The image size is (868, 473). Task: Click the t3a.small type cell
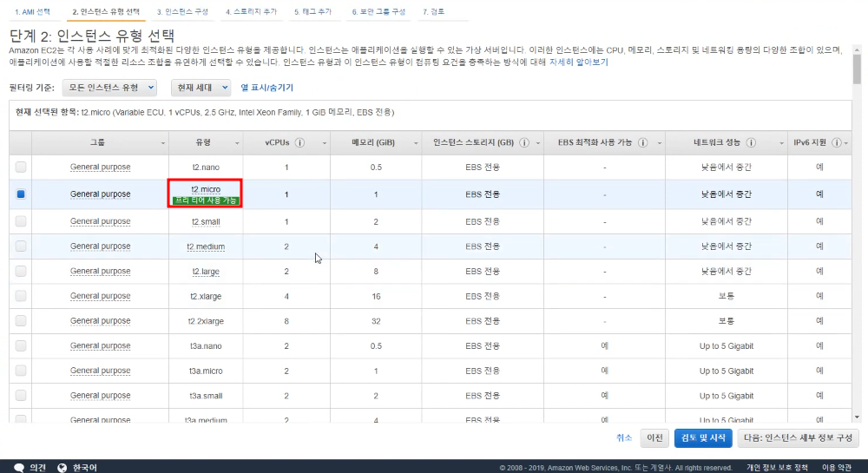[x=206, y=396]
